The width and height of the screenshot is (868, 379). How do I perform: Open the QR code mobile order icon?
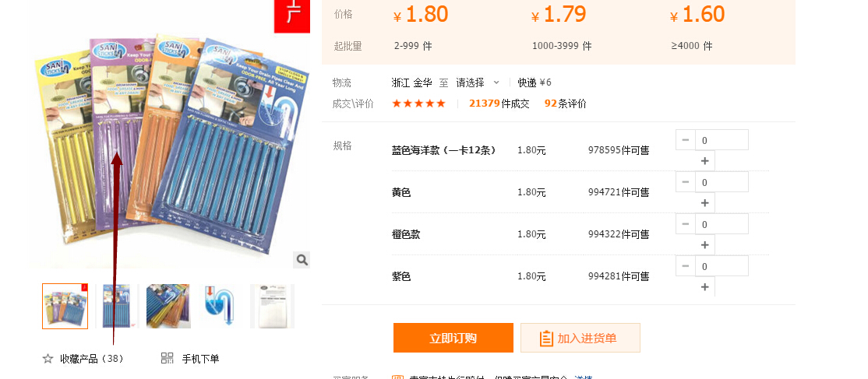(x=168, y=358)
